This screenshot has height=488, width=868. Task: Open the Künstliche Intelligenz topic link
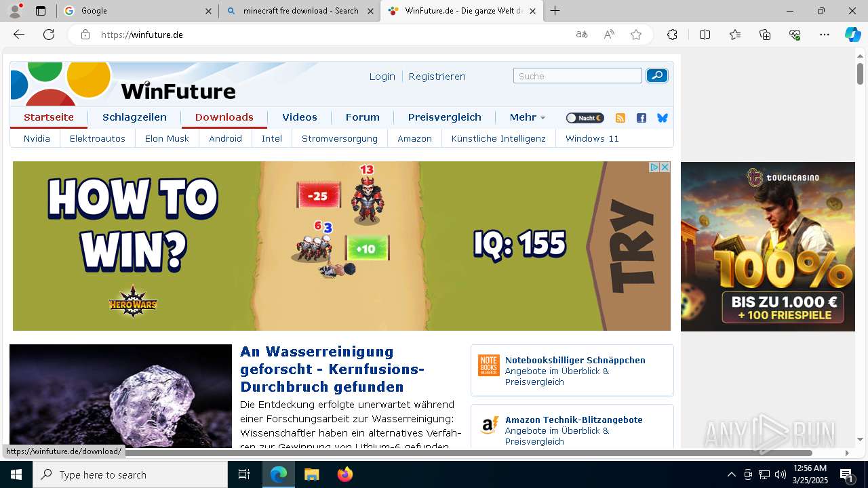[x=498, y=138]
